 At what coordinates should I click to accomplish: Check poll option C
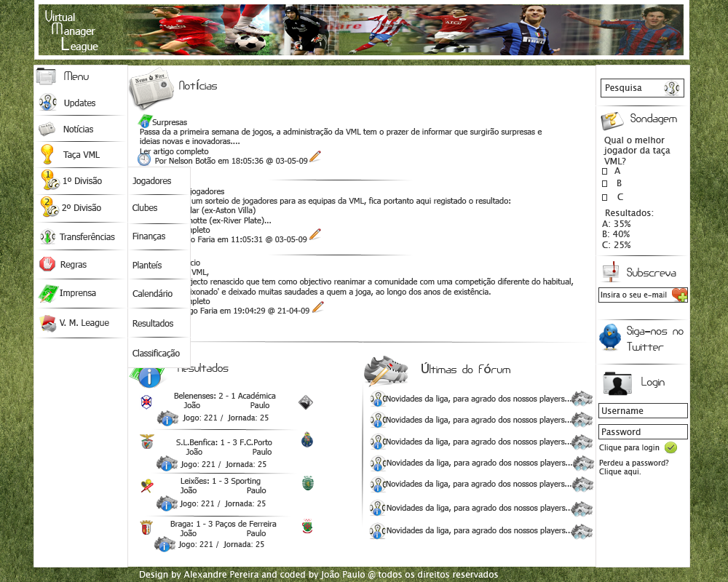[x=604, y=197]
